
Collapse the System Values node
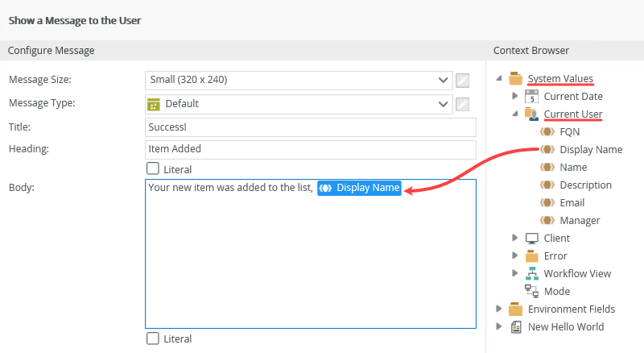click(499, 78)
